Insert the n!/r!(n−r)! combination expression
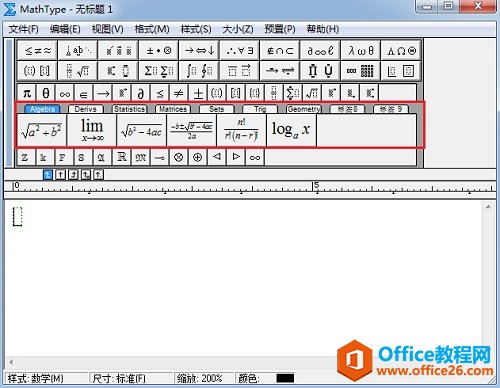This screenshot has width=500, height=388. (x=242, y=130)
